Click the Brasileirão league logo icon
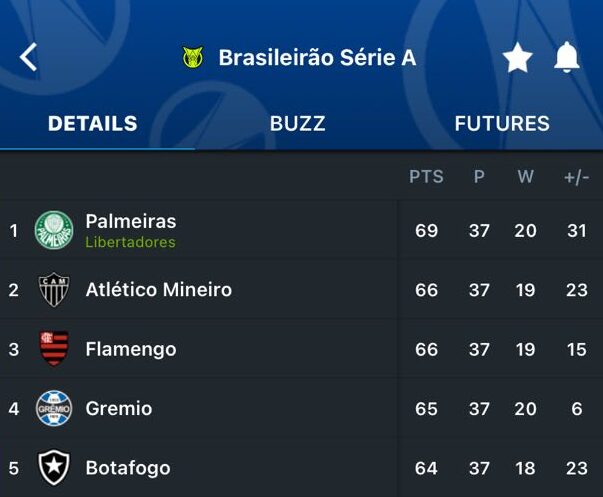603x497 pixels. click(193, 58)
